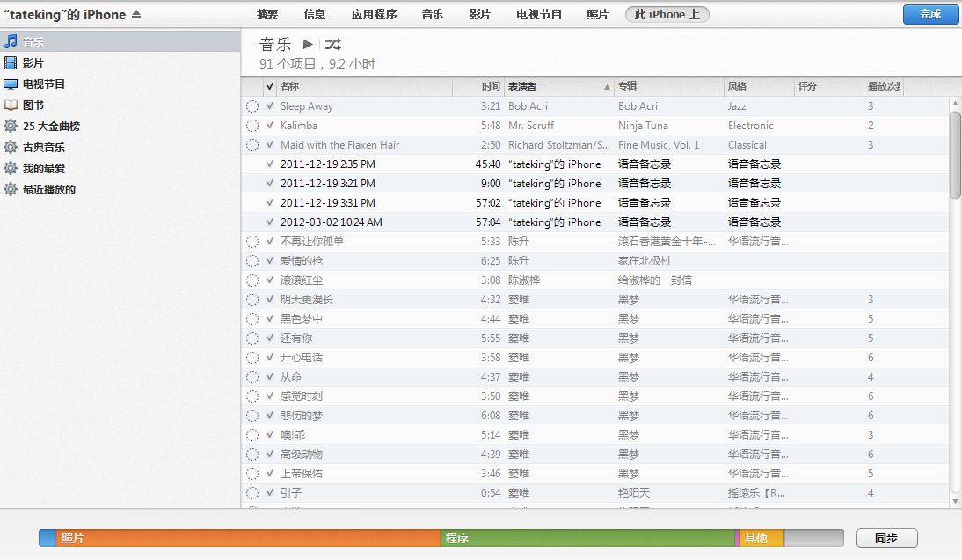Switch to the 应用程序 tab

tap(374, 15)
